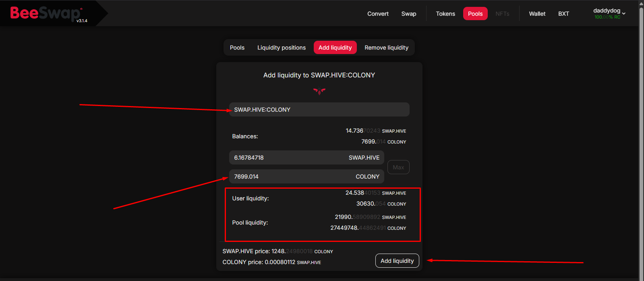This screenshot has height=281, width=644.
Task: Click the red bee icon under the title
Action: (x=319, y=91)
